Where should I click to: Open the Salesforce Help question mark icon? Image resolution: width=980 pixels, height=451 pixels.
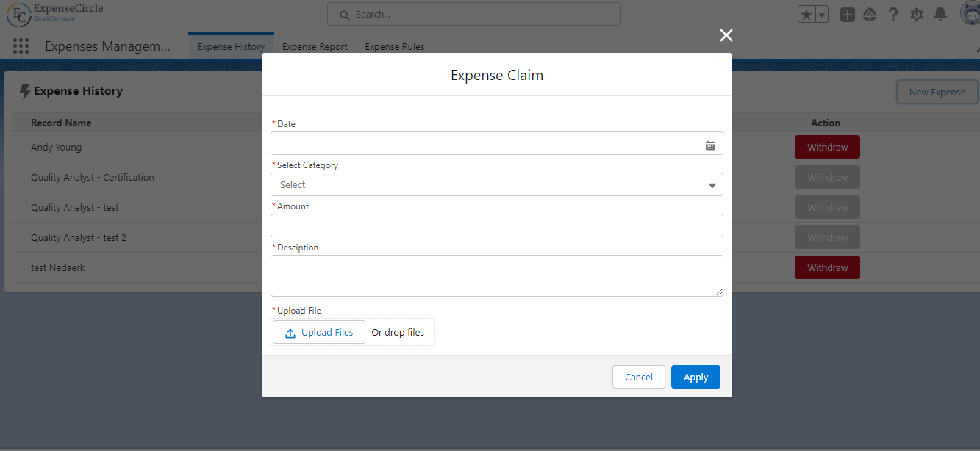tap(893, 15)
